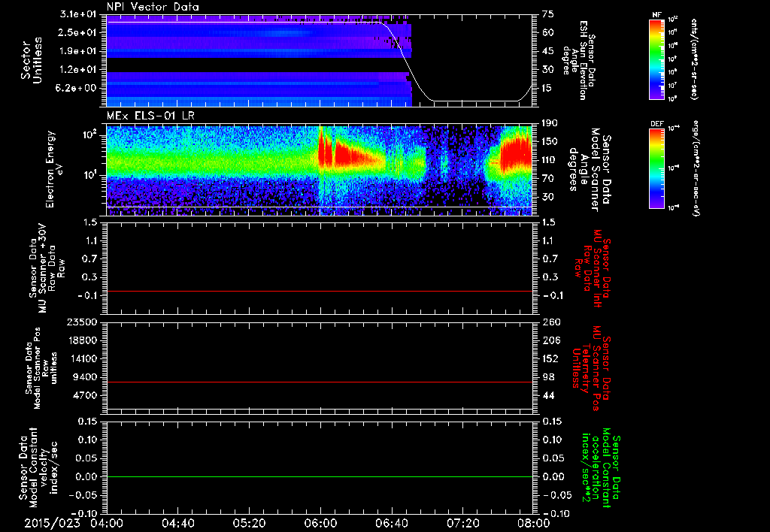Click the 45 degree sun elevation tick
The image size is (770, 532).
pos(548,51)
